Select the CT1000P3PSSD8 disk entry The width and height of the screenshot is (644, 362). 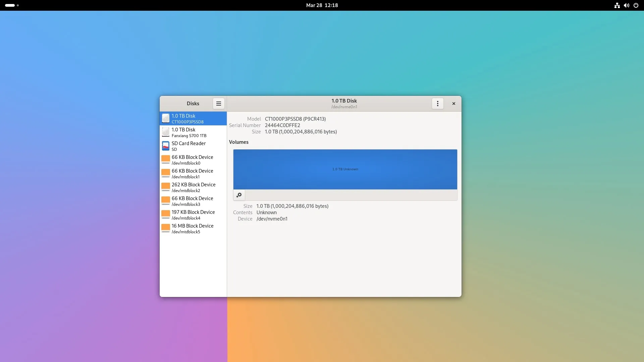tap(193, 119)
